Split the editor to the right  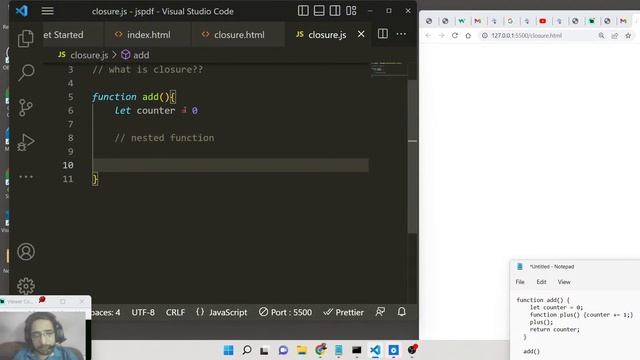[x=382, y=34]
